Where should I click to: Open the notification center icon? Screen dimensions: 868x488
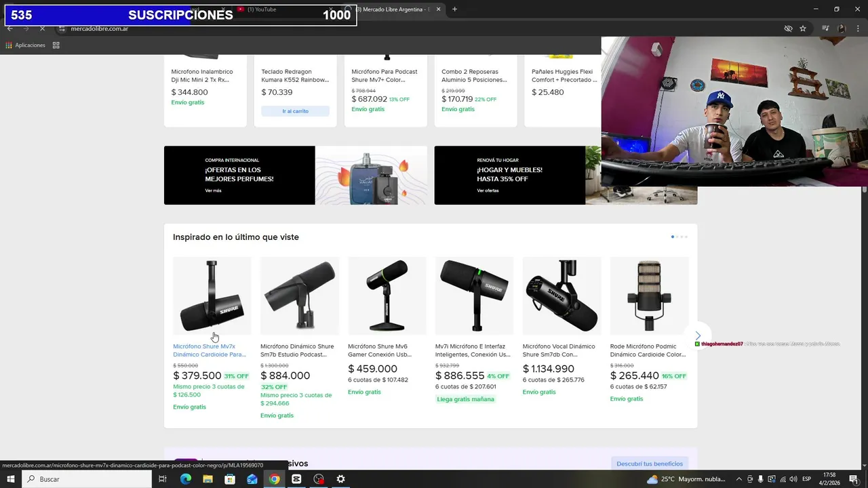tap(854, 479)
